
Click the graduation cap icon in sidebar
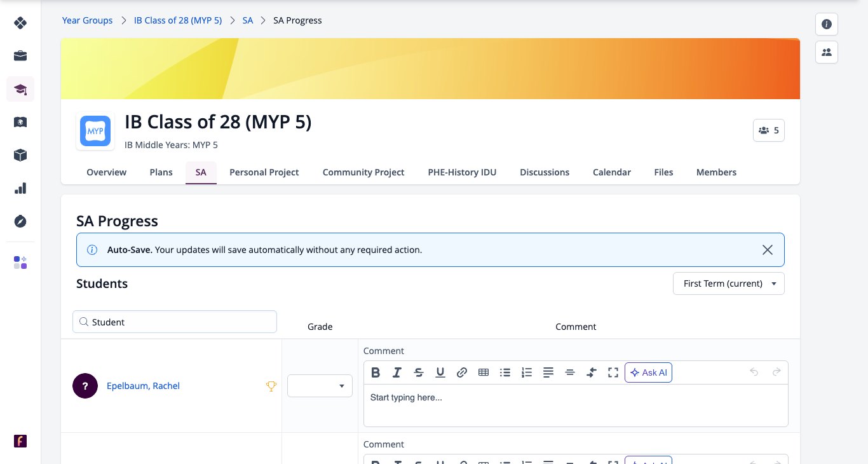click(20, 89)
